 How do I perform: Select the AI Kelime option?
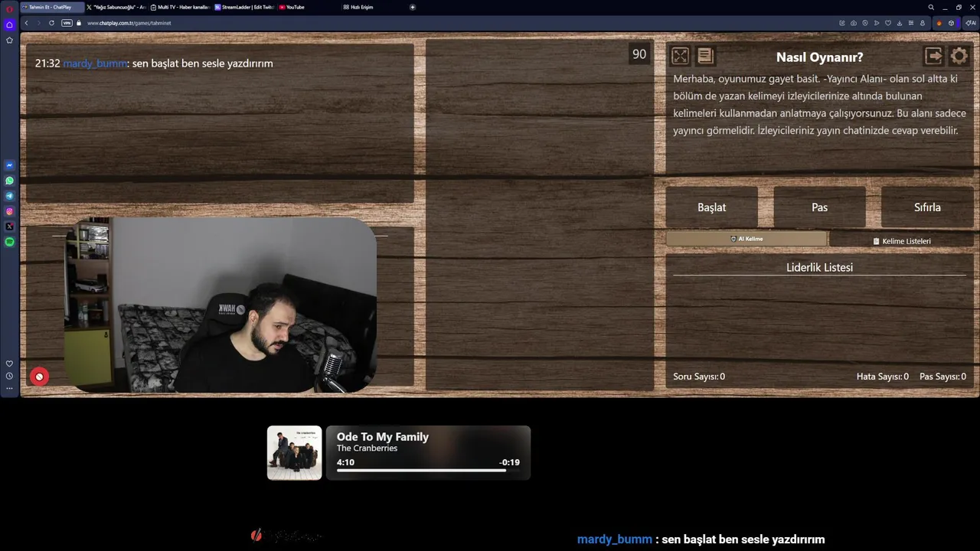tap(746, 239)
